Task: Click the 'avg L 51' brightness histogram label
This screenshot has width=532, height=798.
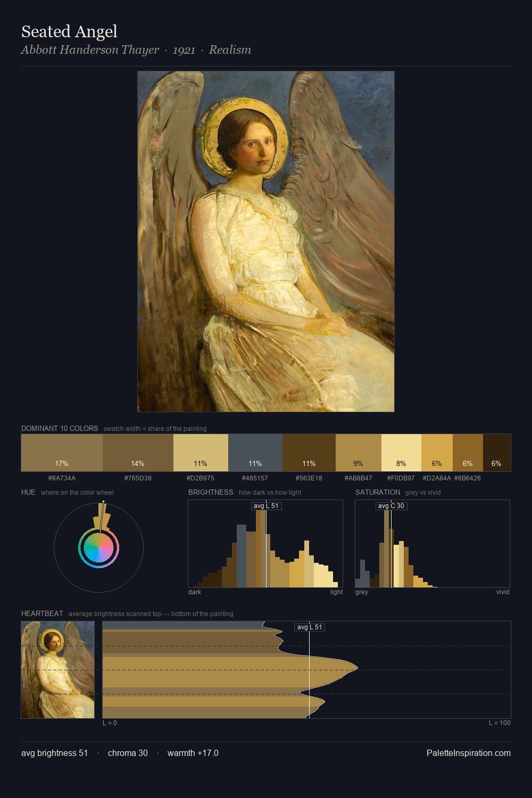Action: coord(266,506)
